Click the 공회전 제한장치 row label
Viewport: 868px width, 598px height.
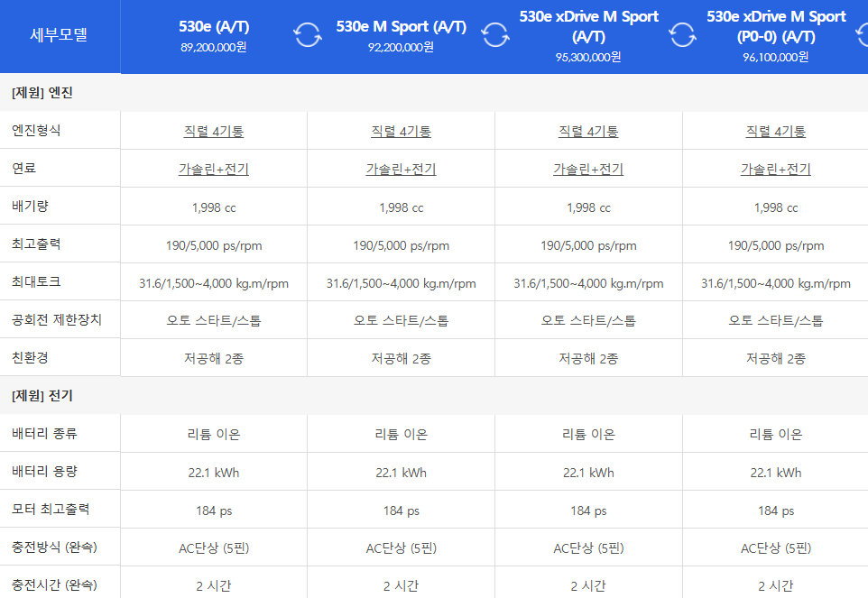pos(57,319)
